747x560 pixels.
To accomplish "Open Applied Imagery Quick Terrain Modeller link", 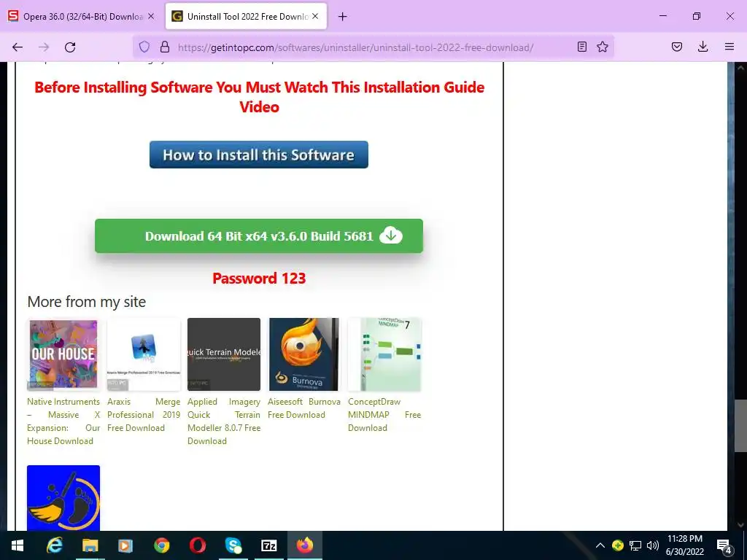I will tap(224, 421).
